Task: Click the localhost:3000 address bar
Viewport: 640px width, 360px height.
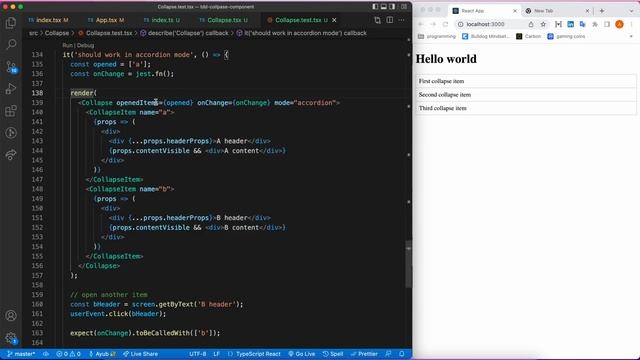Action: pyautogui.click(x=485, y=24)
